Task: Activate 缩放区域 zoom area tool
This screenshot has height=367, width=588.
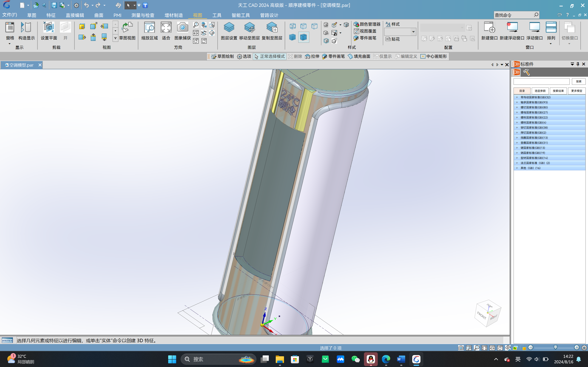Action: [149, 31]
